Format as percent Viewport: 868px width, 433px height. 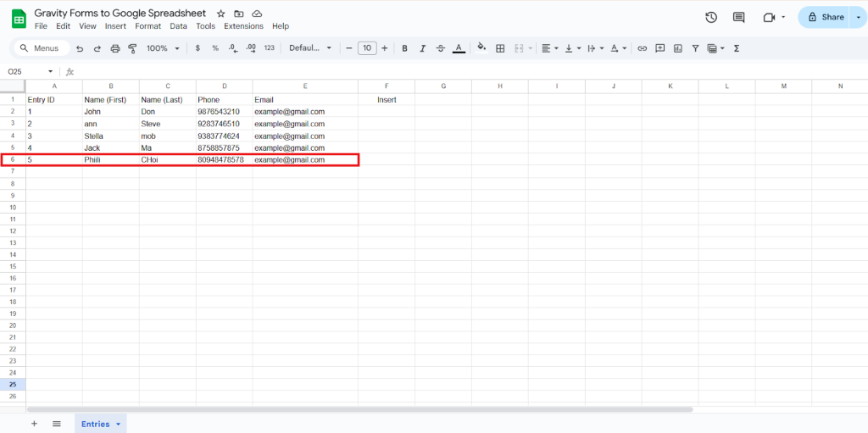[x=215, y=48]
